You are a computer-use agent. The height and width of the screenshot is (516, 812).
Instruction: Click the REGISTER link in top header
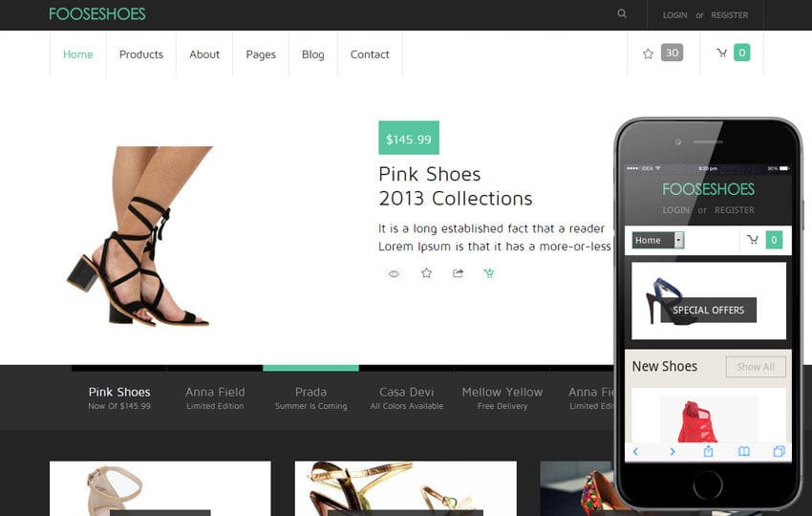(729, 15)
